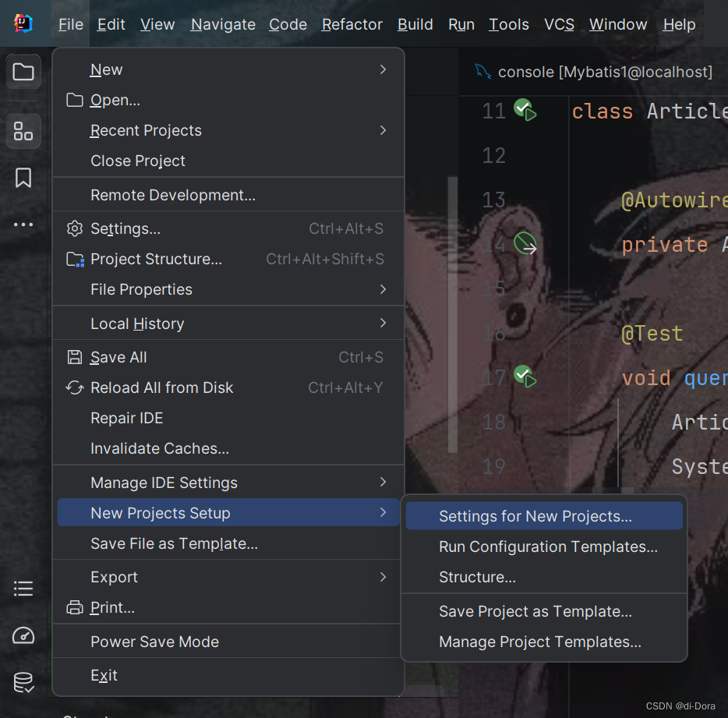728x718 pixels.
Task: Click the Settings gear icon in menu
Action: (x=75, y=228)
